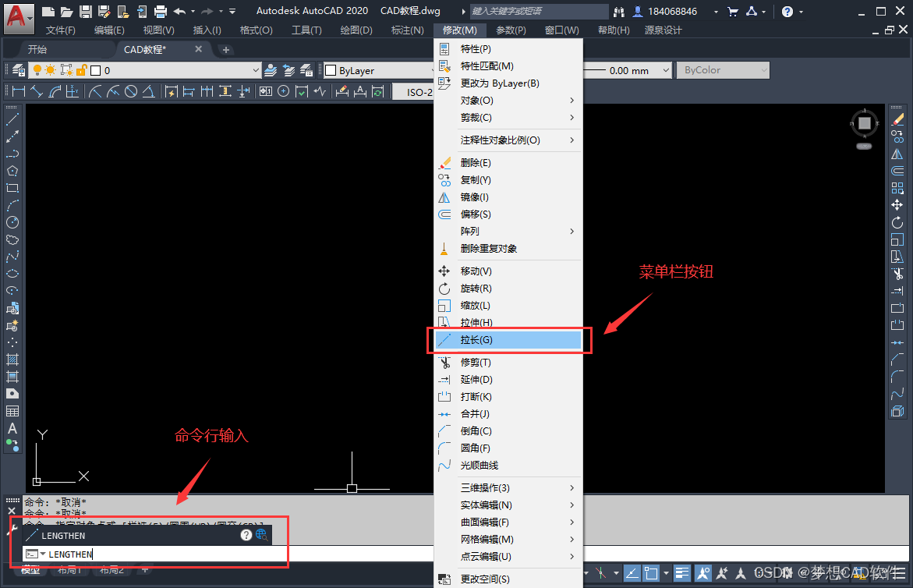This screenshot has height=588, width=913.
Task: Toggle annotation visibility in status bar
Action: [702, 573]
